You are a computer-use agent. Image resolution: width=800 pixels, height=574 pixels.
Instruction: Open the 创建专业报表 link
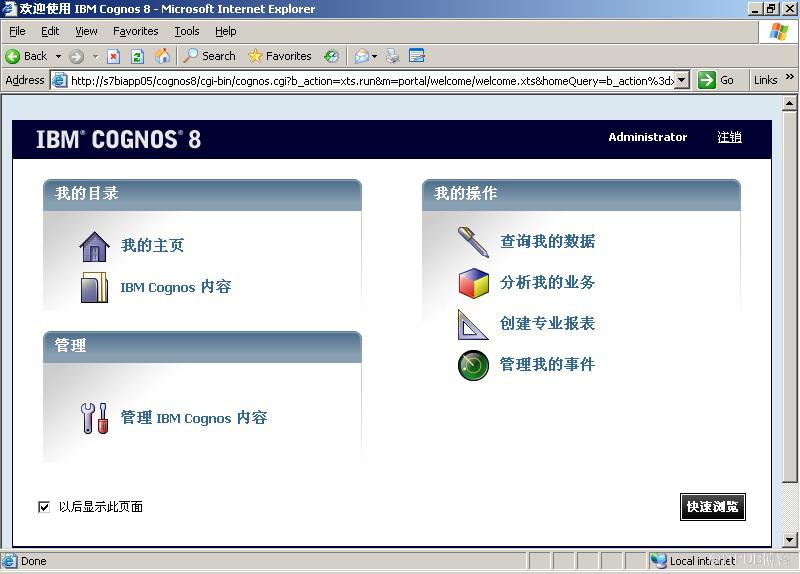[x=547, y=323]
